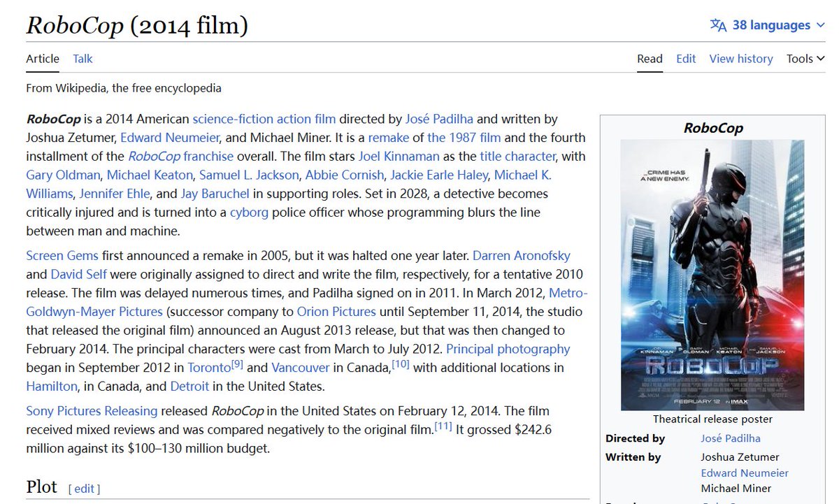Expand the 38 languages dropdown arrow
Viewport: 839px width, 504px height.
pyautogui.click(x=822, y=25)
